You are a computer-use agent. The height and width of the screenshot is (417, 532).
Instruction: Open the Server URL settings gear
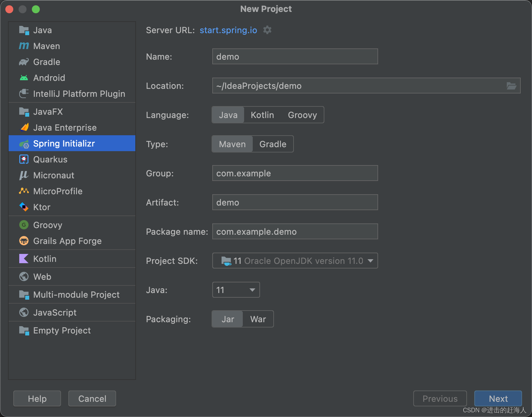pos(267,30)
